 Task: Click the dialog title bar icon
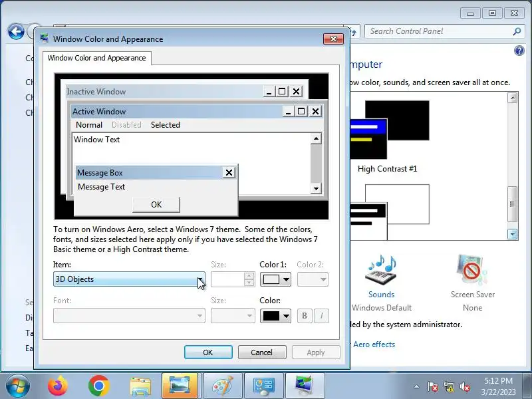pyautogui.click(x=44, y=39)
